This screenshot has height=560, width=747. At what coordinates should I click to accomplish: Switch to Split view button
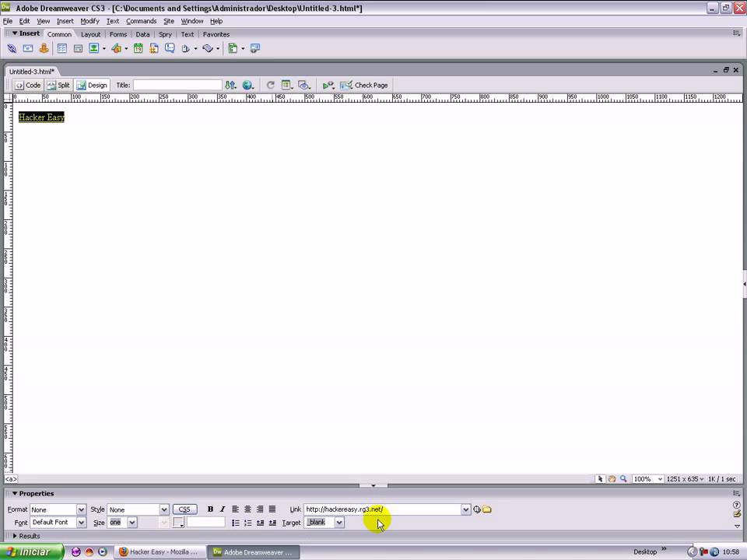pos(58,86)
